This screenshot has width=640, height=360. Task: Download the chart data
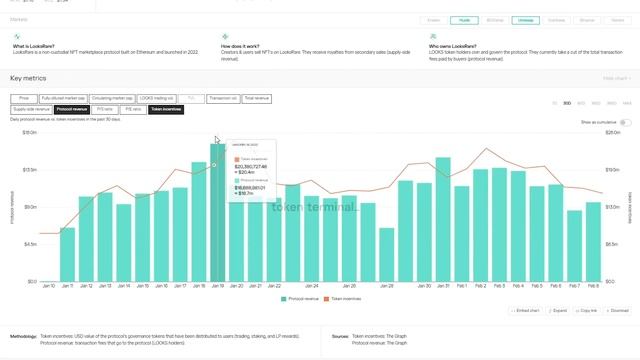[x=617, y=311]
